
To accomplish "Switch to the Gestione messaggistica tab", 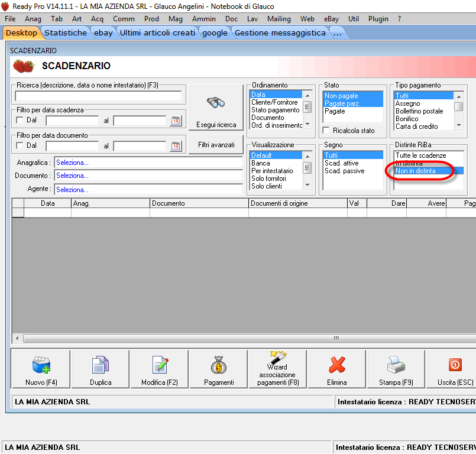I will 280,33.
